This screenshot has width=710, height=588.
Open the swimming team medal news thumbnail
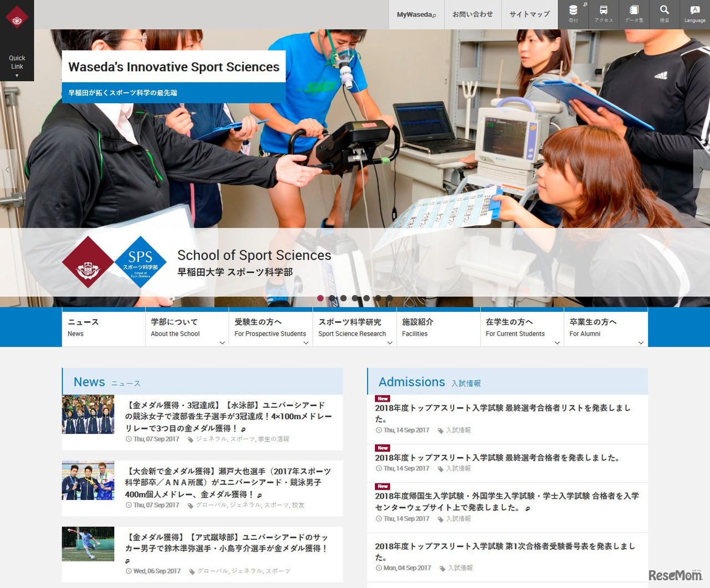pos(88,414)
